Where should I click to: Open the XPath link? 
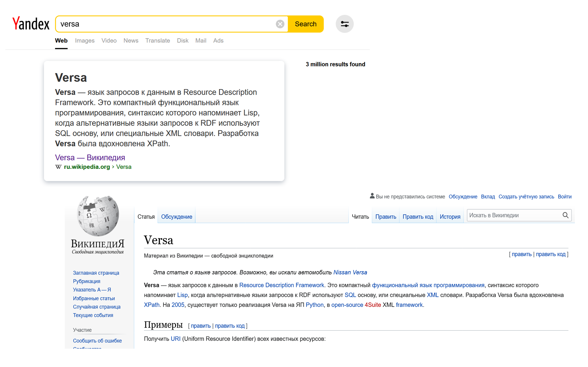click(152, 305)
